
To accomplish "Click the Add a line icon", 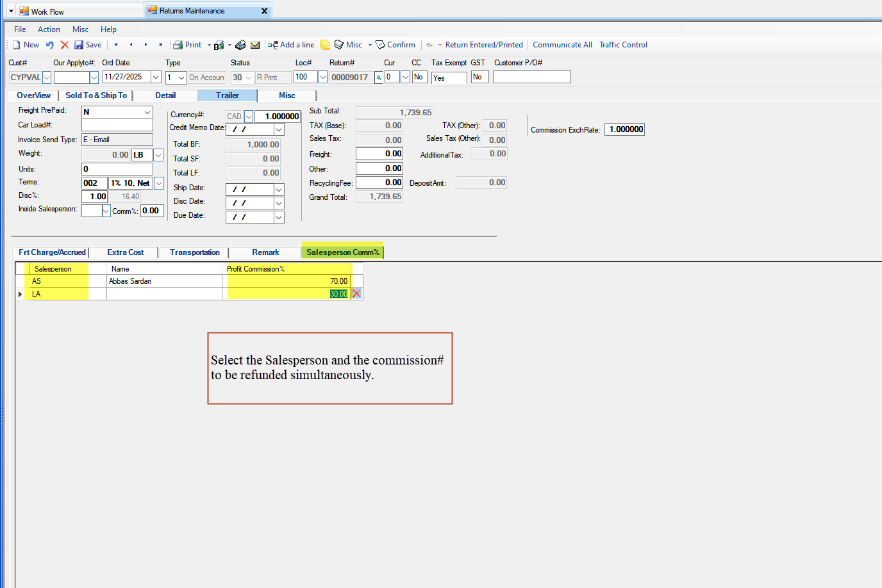I will click(x=291, y=45).
